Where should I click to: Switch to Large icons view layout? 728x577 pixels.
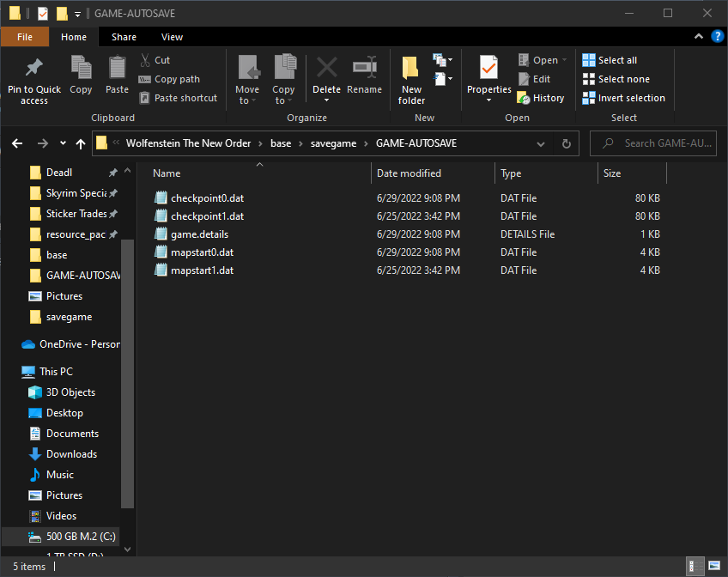pos(715,567)
